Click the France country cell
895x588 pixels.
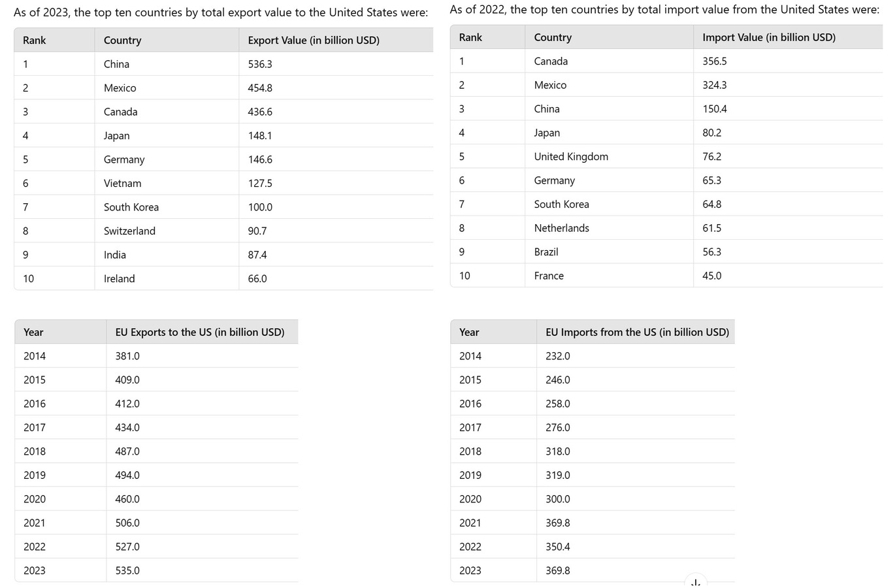[x=549, y=276]
